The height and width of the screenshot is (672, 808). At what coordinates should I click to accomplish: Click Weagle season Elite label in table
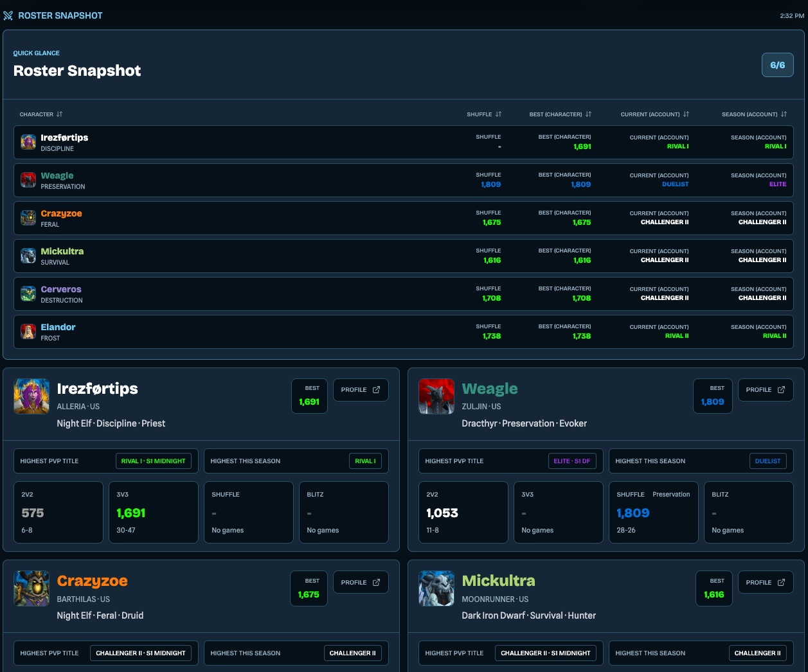(x=778, y=184)
